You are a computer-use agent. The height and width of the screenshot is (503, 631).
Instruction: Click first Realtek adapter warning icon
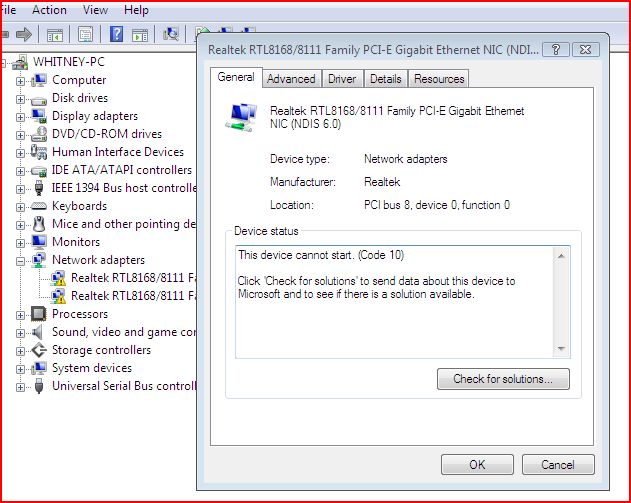(x=58, y=278)
